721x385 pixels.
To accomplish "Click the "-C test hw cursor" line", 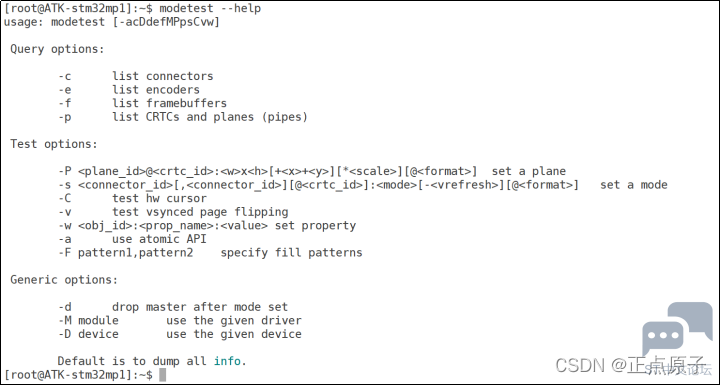I will pos(132,198).
